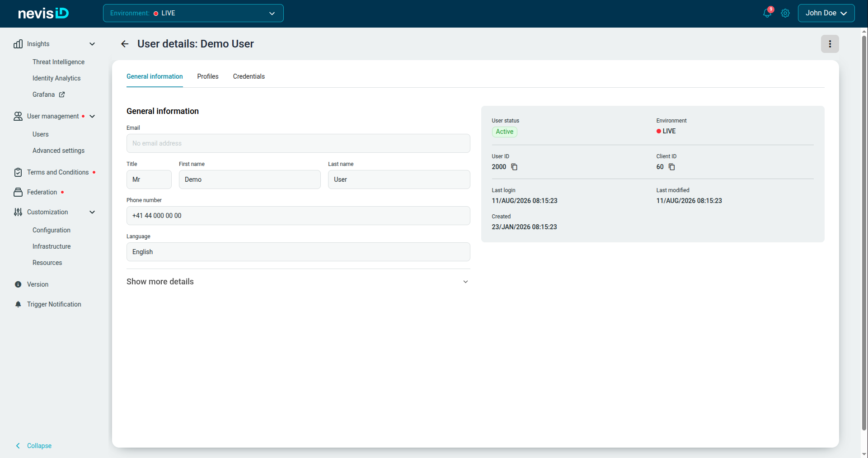Click the nevisID logo
The width and height of the screenshot is (868, 458).
pyautogui.click(x=43, y=13)
